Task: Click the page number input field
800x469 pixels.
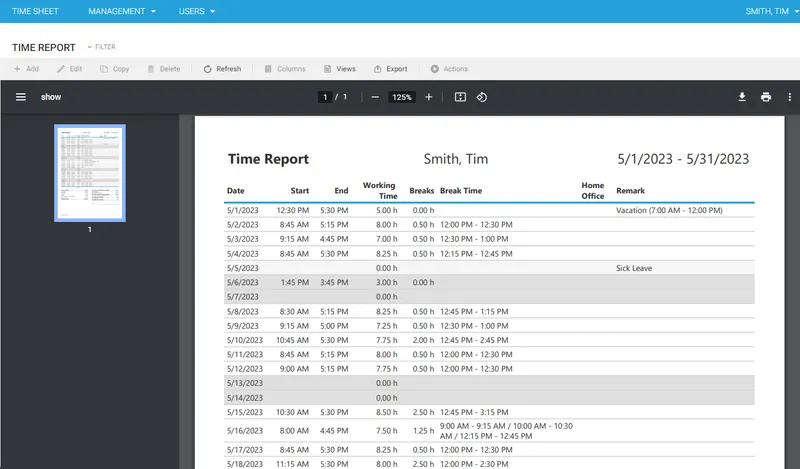Action: [x=325, y=97]
